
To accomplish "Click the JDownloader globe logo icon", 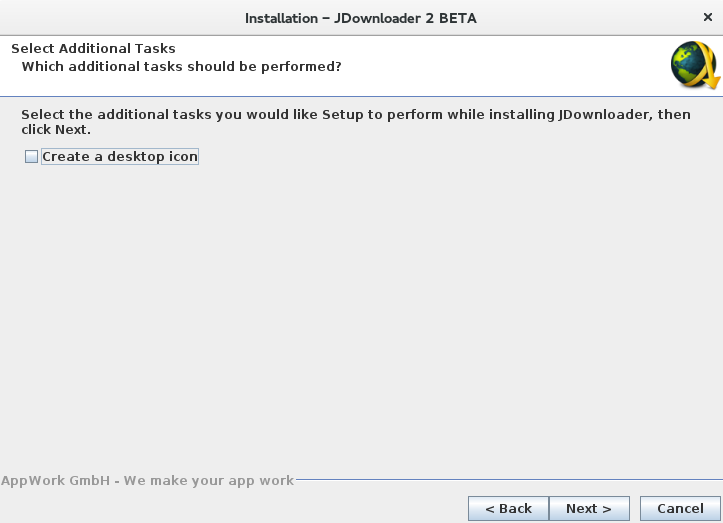I will pos(693,65).
